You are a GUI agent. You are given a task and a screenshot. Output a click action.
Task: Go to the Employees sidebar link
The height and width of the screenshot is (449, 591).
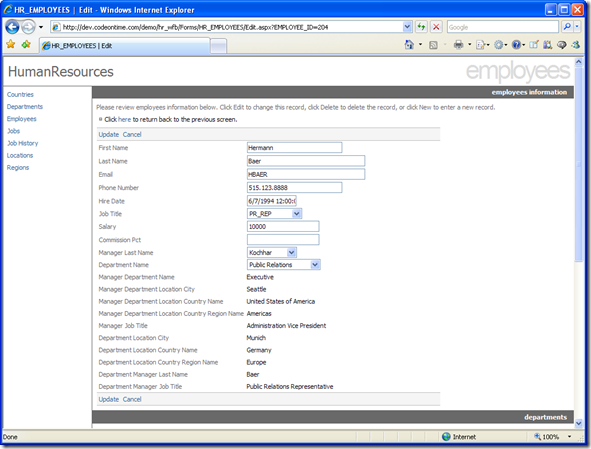point(21,119)
